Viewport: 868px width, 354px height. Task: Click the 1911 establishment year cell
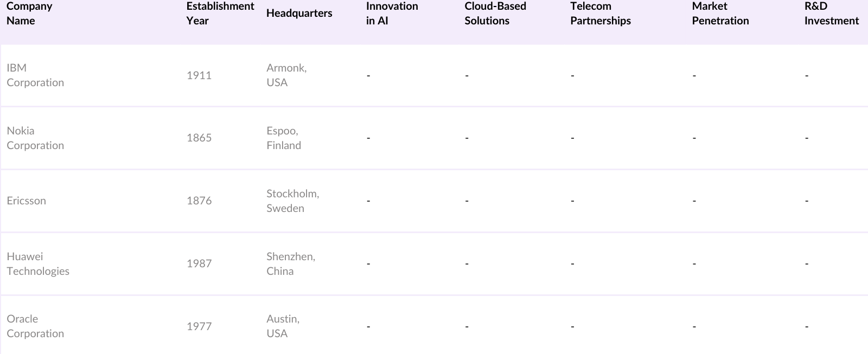pyautogui.click(x=199, y=75)
